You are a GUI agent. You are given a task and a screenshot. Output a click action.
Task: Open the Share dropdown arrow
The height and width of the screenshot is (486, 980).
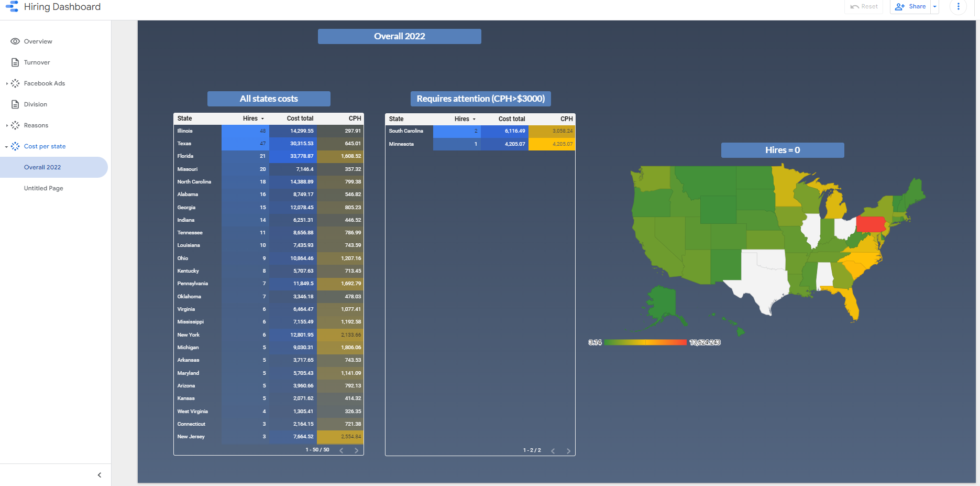point(934,6)
